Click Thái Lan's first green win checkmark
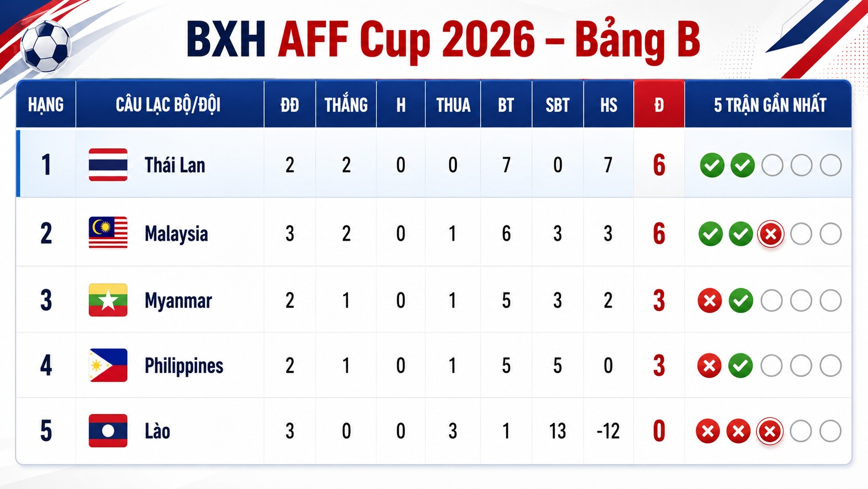The width and height of the screenshot is (868, 489). (x=712, y=165)
